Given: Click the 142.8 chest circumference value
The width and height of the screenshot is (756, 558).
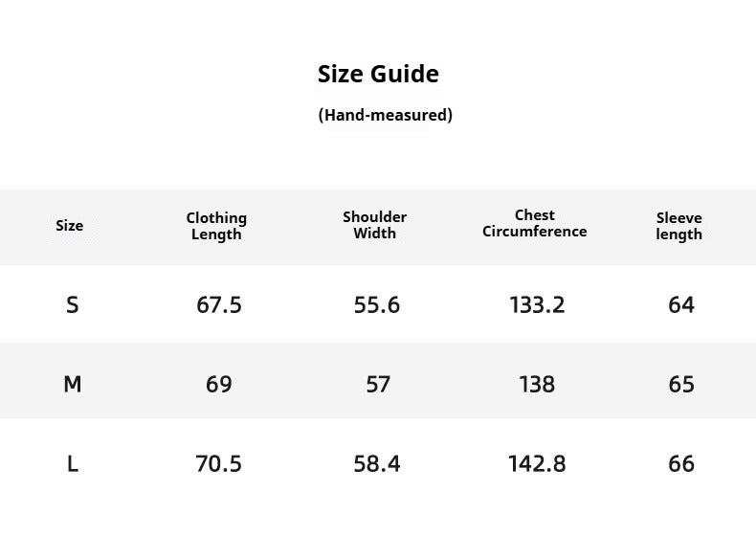Looking at the screenshot, I should [x=537, y=464].
